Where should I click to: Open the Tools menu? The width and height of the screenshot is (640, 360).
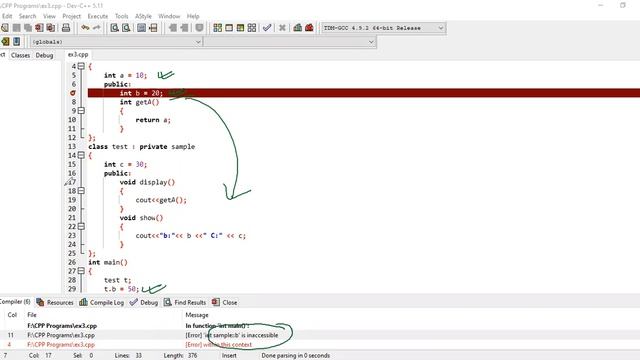122,16
